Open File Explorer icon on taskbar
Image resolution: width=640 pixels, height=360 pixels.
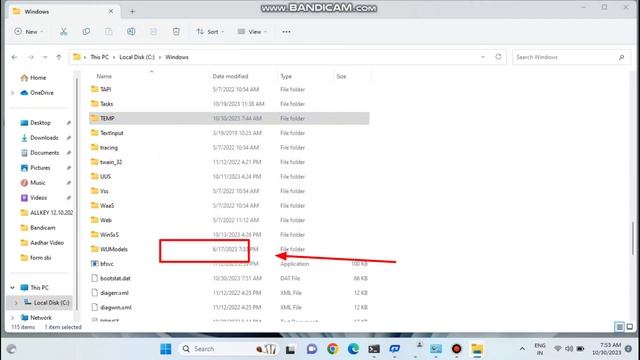point(477,349)
